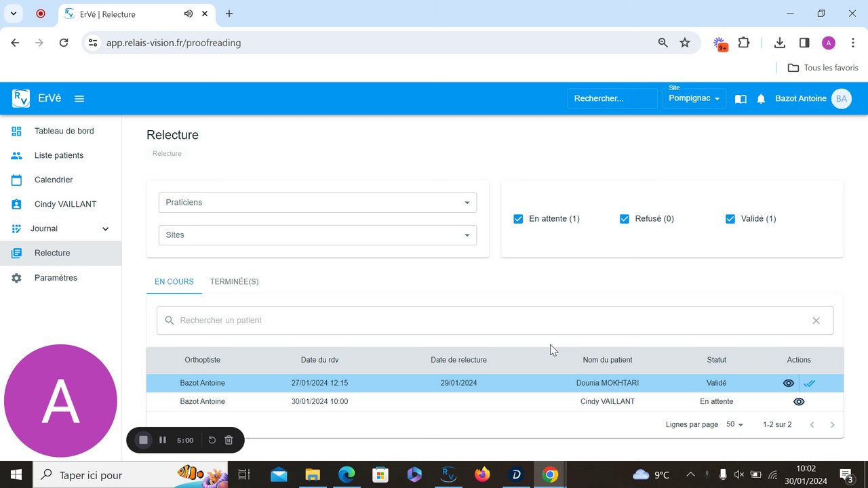This screenshot has width=868, height=488.
Task: Select the EN COURS tab
Action: (174, 282)
